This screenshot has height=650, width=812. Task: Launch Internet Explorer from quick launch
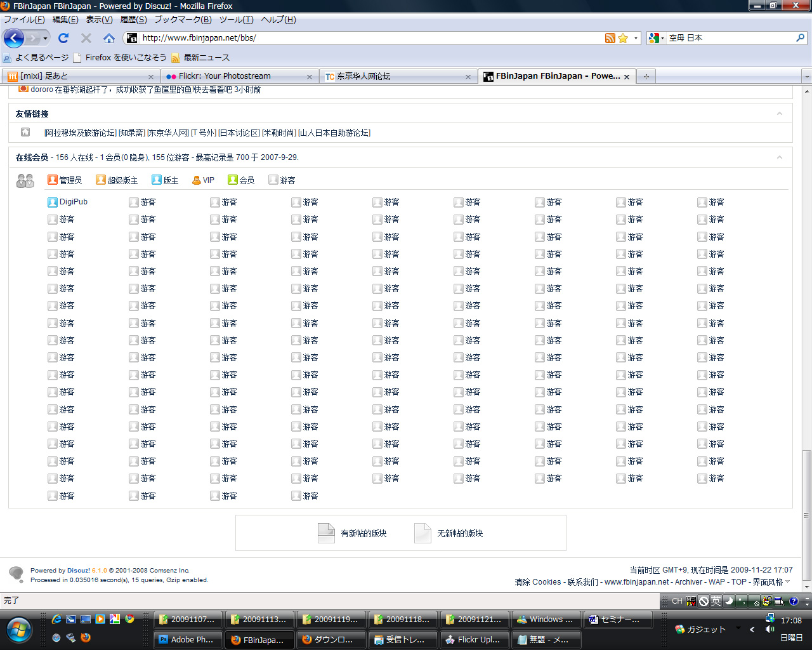[56, 619]
